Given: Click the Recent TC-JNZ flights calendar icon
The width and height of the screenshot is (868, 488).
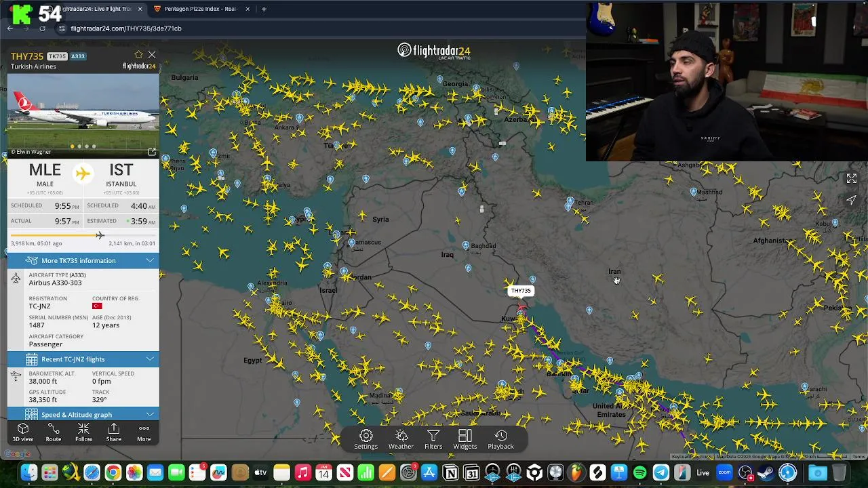Looking at the screenshot, I should (32, 359).
